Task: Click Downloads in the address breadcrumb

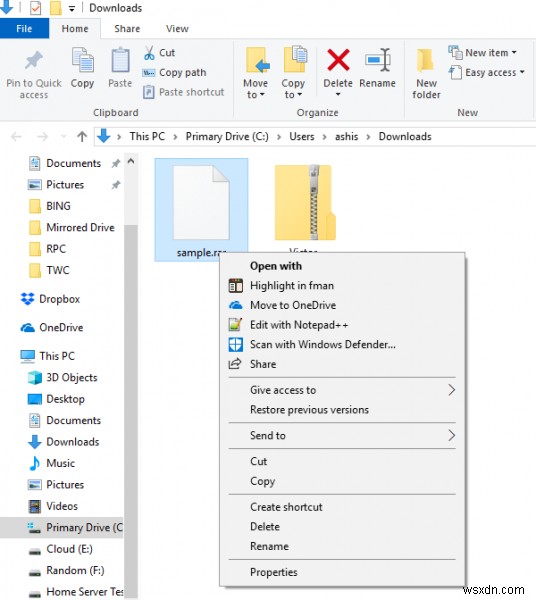Action: point(405,137)
